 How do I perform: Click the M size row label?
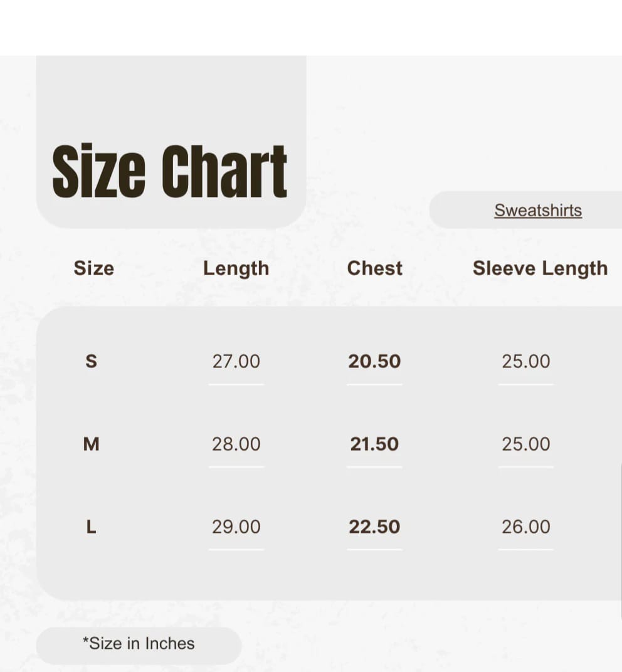(x=92, y=444)
